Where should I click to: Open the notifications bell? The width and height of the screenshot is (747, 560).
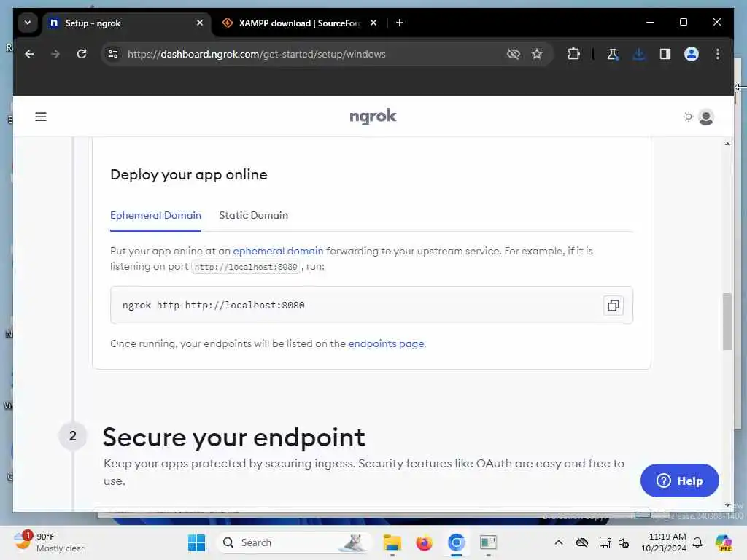(x=697, y=542)
